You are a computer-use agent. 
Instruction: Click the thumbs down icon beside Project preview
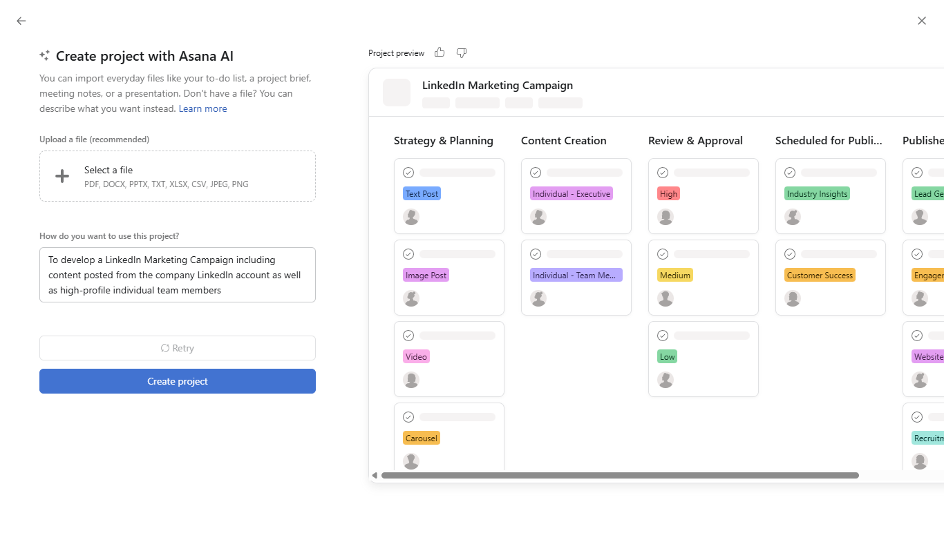(461, 52)
